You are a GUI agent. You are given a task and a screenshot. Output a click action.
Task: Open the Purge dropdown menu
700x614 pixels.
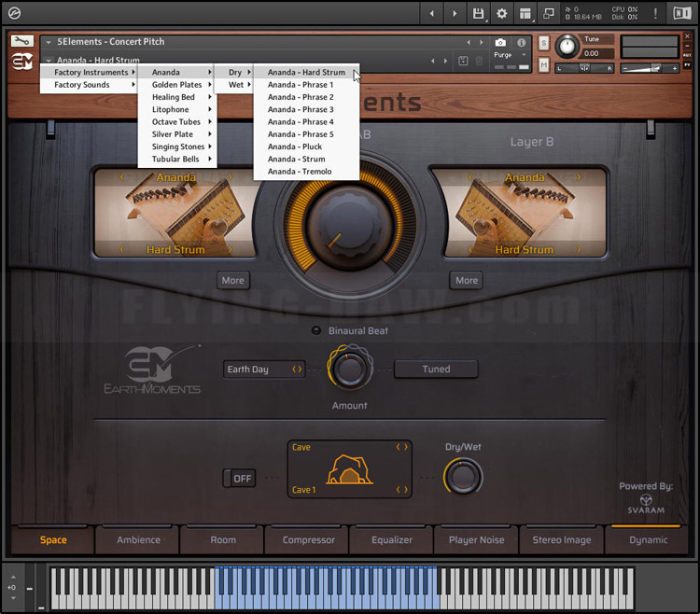[511, 55]
